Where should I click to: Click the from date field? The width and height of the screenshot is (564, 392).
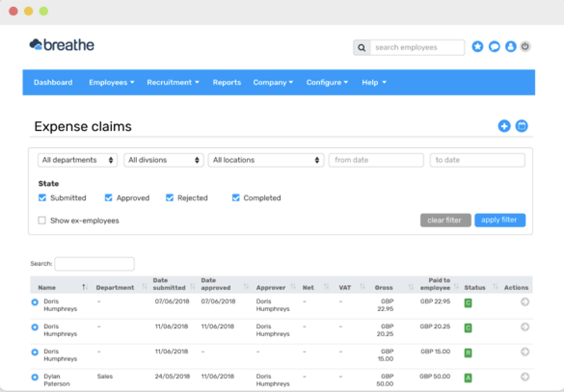[x=376, y=160]
